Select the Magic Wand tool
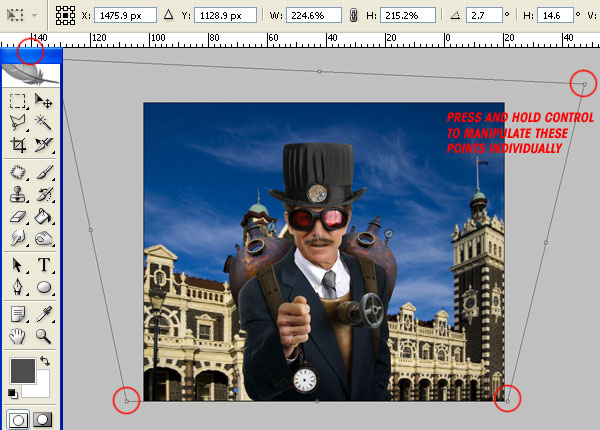 click(44, 123)
